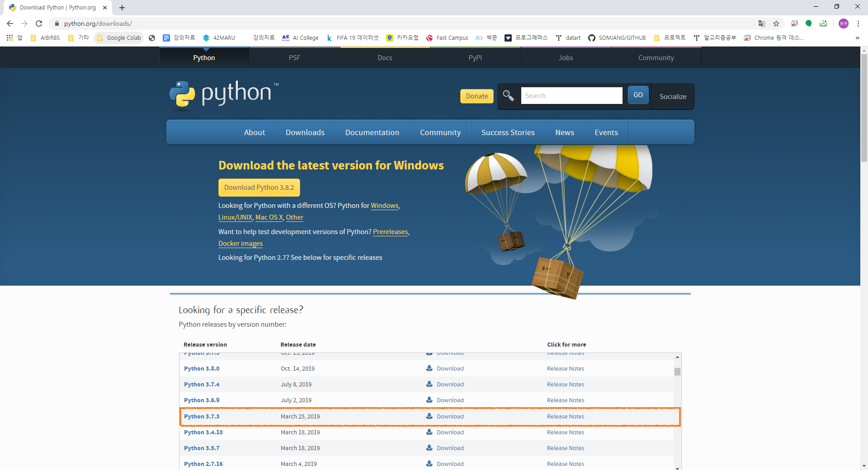The image size is (868, 470).
Task: Open a new browser tab
Action: [122, 8]
